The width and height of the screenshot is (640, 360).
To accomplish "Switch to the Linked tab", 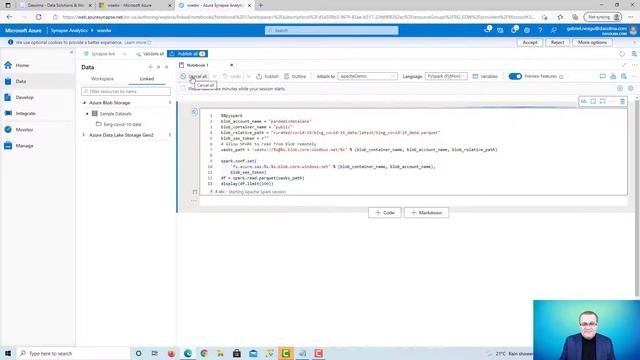I will (x=147, y=79).
